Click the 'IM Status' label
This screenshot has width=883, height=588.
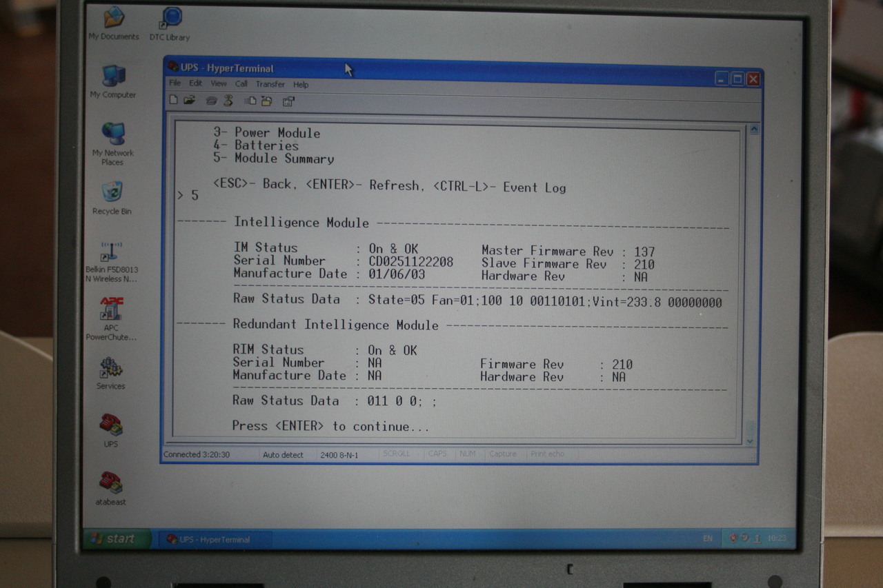(x=266, y=247)
